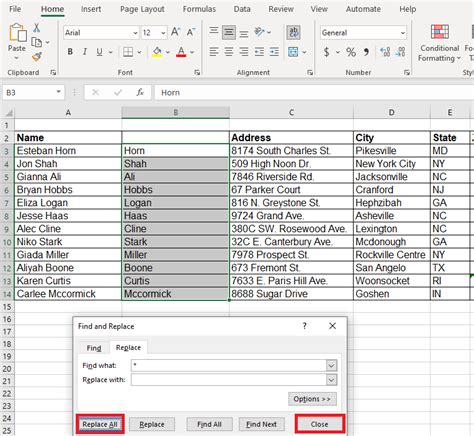Select column B header
This screenshot has width=474, height=436.
click(x=175, y=113)
